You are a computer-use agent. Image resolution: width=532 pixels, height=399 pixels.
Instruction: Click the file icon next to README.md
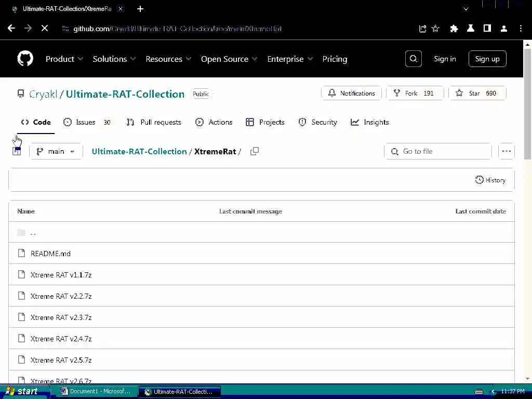tap(21, 253)
